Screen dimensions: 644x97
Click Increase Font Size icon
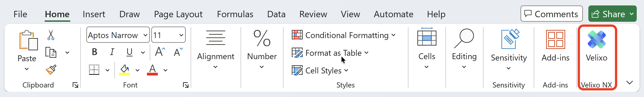tap(160, 52)
